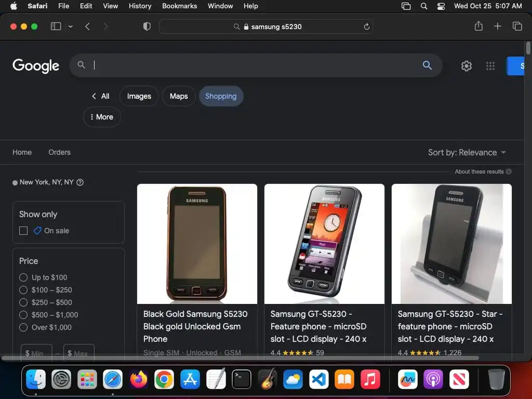Launch Google Chrome from the Dock
Viewport: 532px width, 399px height.
164,379
